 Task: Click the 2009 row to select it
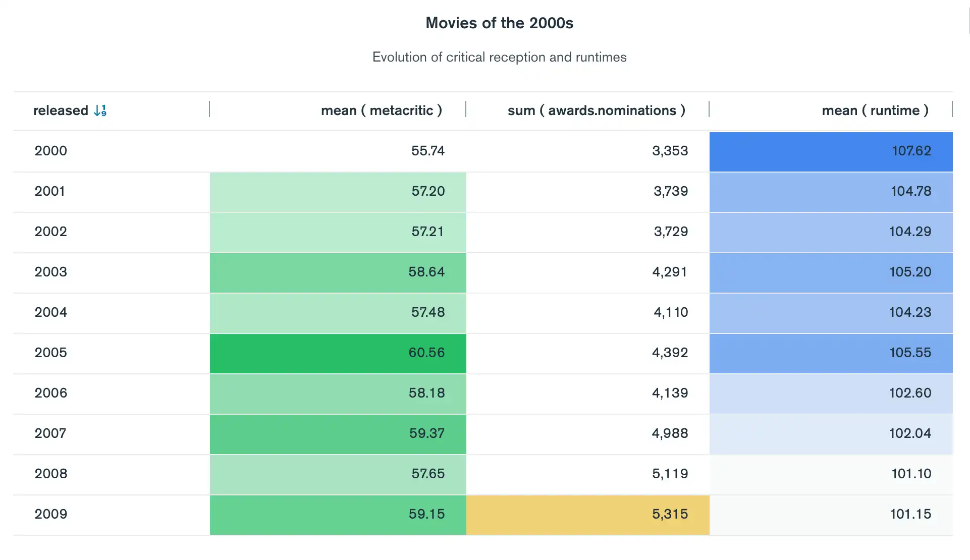pos(486,514)
